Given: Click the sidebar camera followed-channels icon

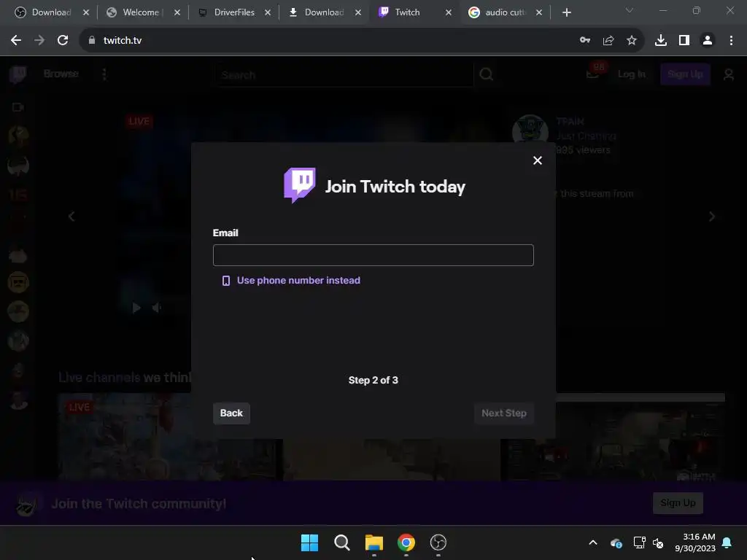Looking at the screenshot, I should point(18,107).
